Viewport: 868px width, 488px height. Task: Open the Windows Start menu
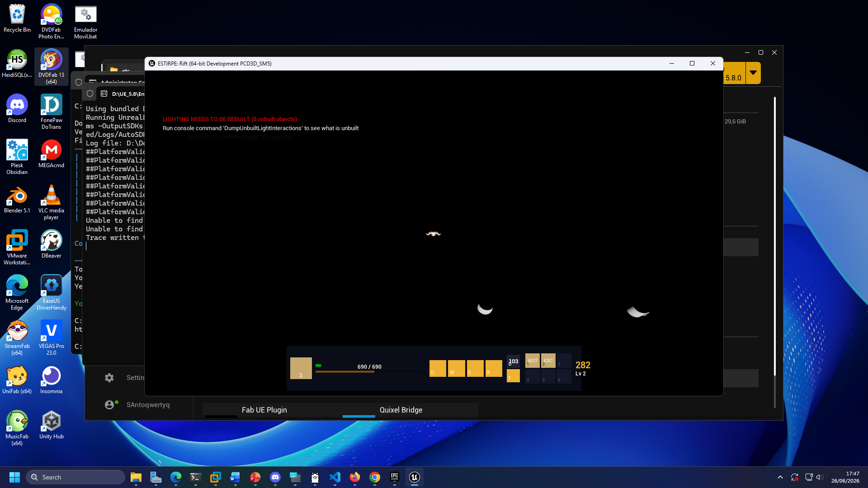point(14,477)
